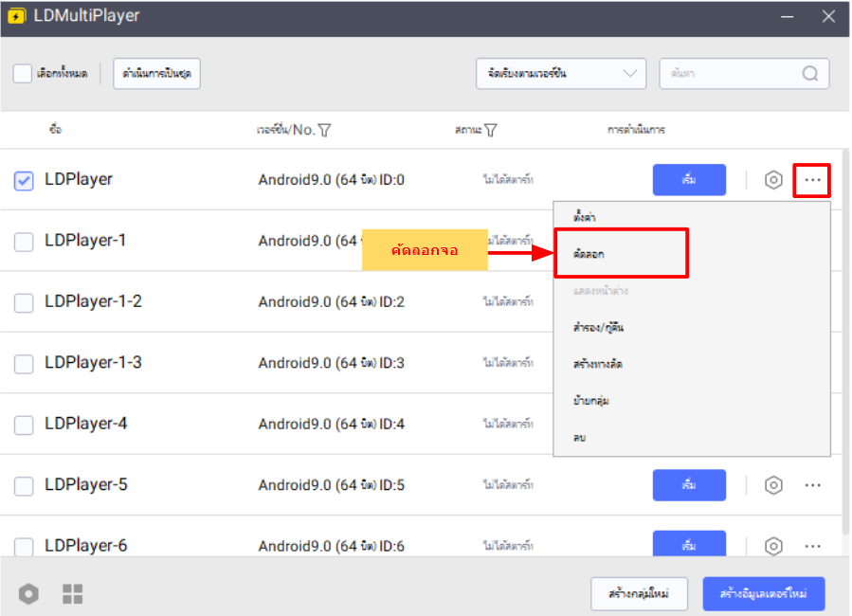The width and height of the screenshot is (852, 616).
Task: Open three-dot more menu for LDPlayer-5
Action: tap(812, 485)
